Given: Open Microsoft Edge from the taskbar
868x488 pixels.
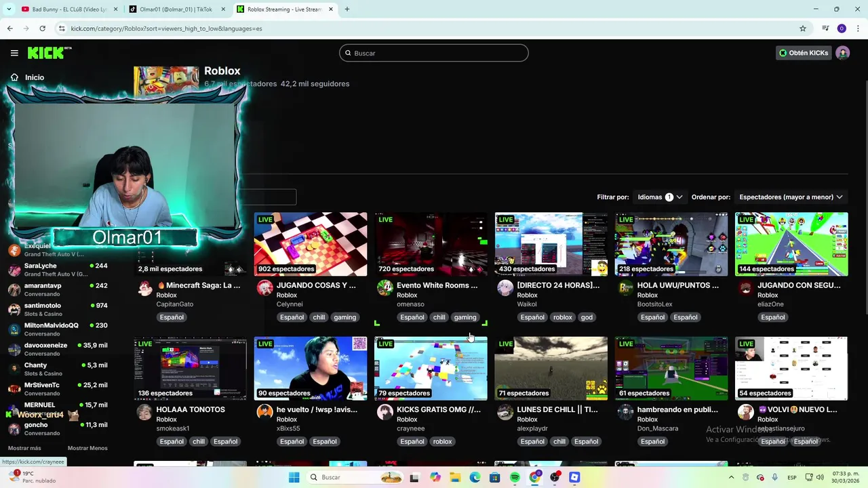Looking at the screenshot, I should (475, 477).
